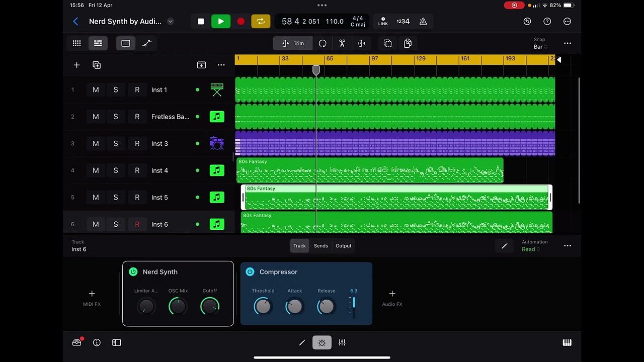Screen dimensions: 644x362
Task: Switch to the Output tab
Action: pyautogui.click(x=344, y=246)
